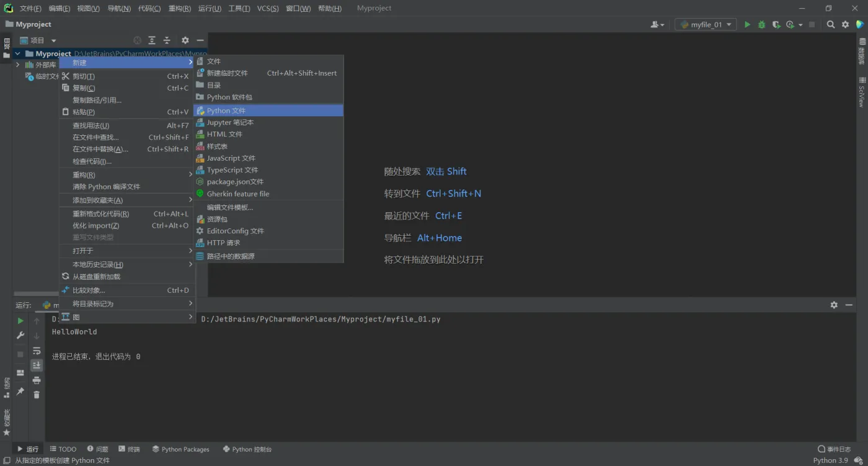Choose Gherkin feature file entry

pos(268,194)
